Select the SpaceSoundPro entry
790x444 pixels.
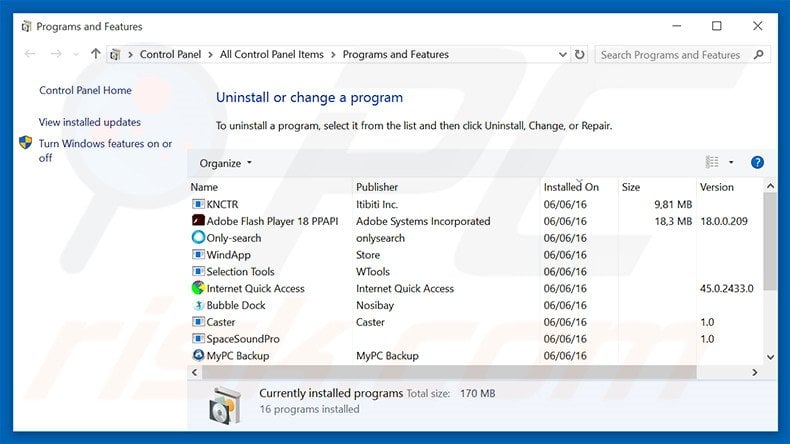click(x=243, y=339)
